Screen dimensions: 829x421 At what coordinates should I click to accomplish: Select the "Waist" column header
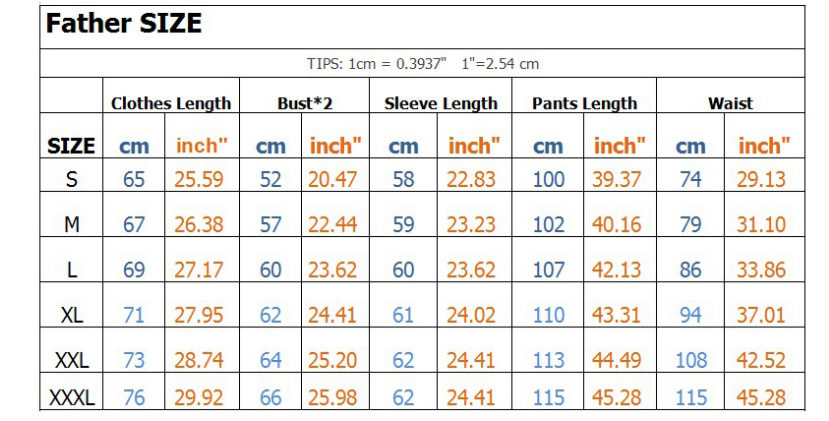730,103
